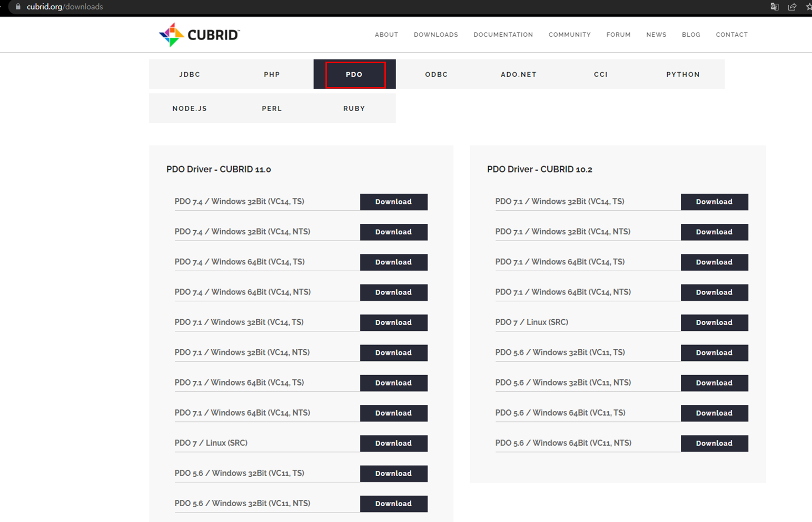812x522 pixels.
Task: Download 10.2 PDO 7 Linux (SRC)
Action: point(715,322)
